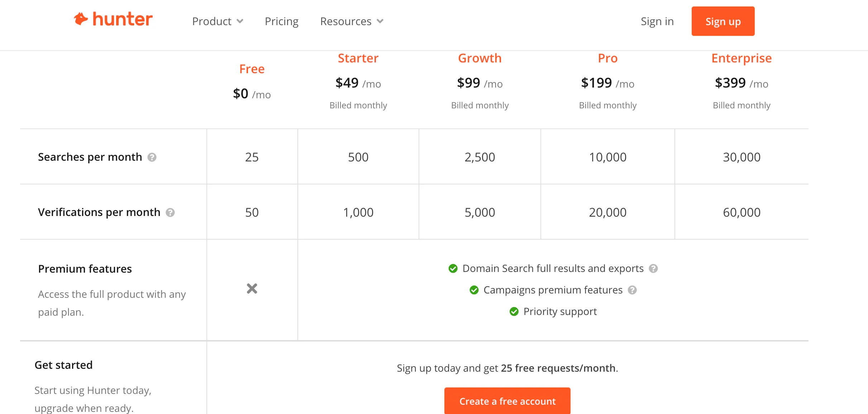Select the Free plan heading
Image resolution: width=868 pixels, height=414 pixels.
252,69
